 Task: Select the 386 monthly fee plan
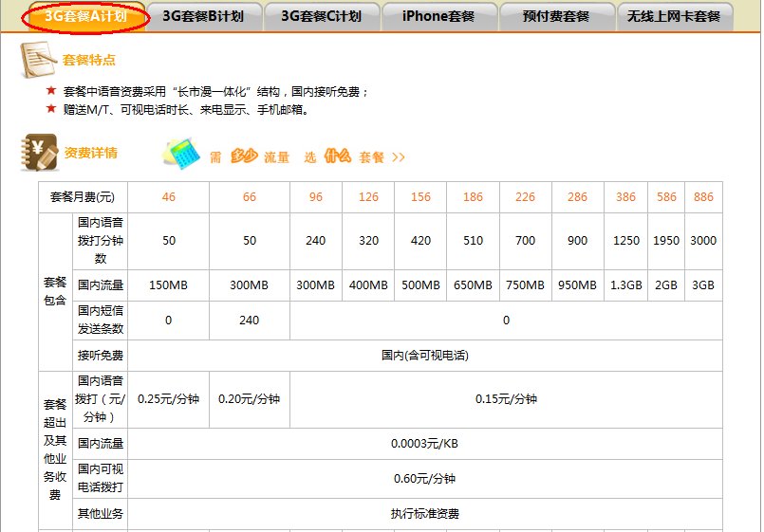[x=625, y=197]
